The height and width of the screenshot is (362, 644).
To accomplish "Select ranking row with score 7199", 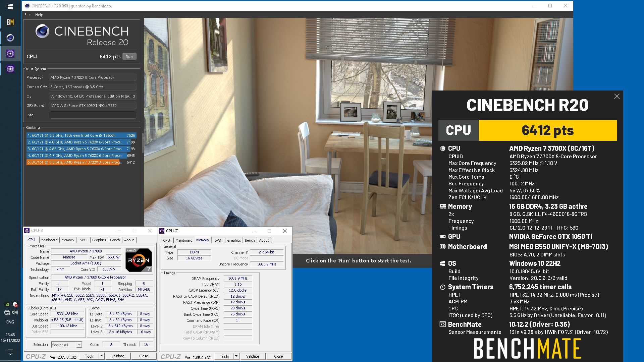I will [81, 142].
